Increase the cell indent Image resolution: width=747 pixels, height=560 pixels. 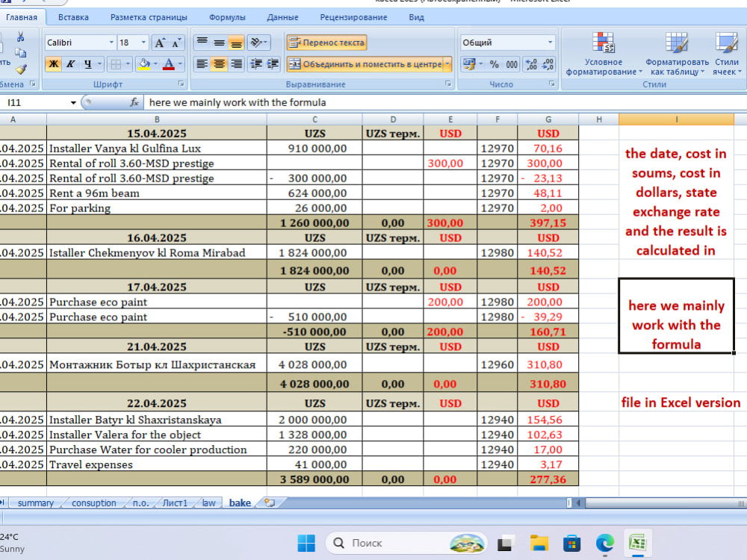(x=273, y=63)
